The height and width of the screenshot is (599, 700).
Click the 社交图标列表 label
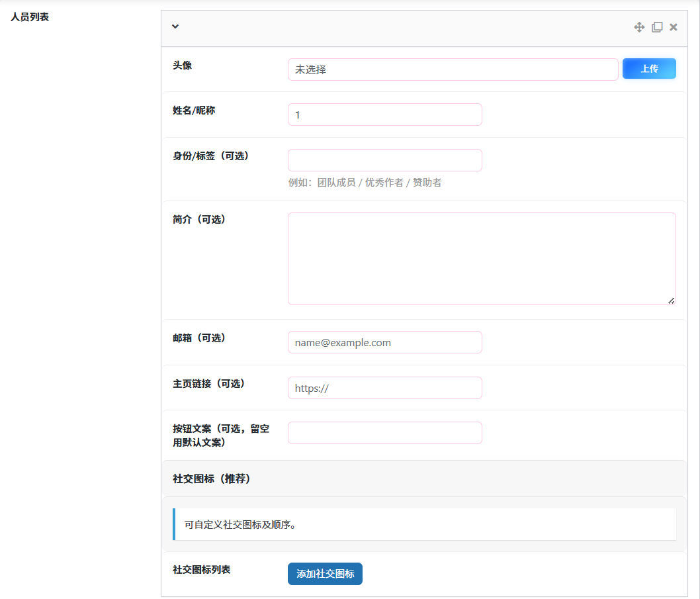click(202, 570)
